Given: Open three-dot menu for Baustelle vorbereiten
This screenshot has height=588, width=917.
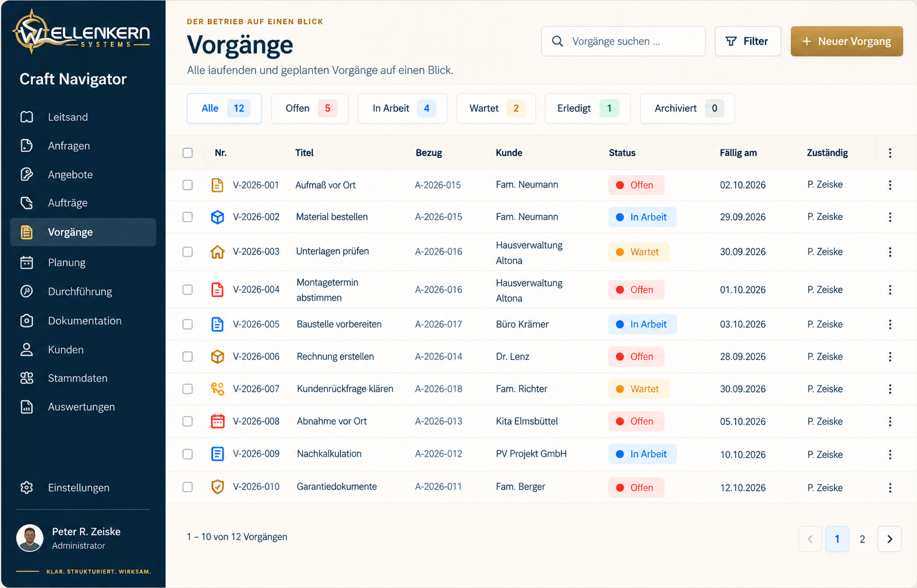Looking at the screenshot, I should [890, 325].
